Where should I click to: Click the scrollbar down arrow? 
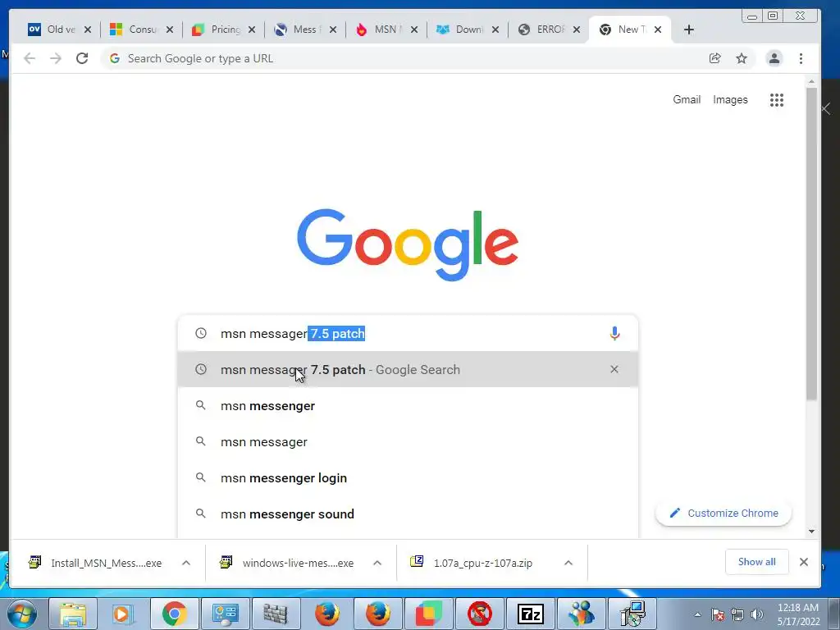click(x=811, y=532)
